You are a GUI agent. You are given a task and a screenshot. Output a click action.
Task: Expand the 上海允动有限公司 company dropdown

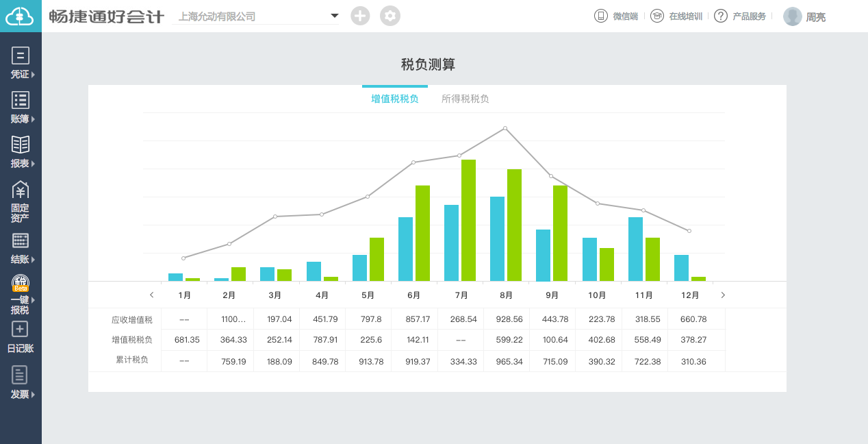pyautogui.click(x=334, y=16)
